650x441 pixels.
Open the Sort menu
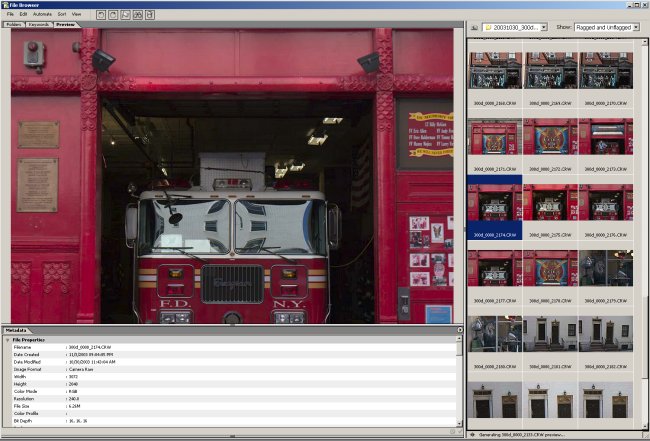pyautogui.click(x=62, y=14)
